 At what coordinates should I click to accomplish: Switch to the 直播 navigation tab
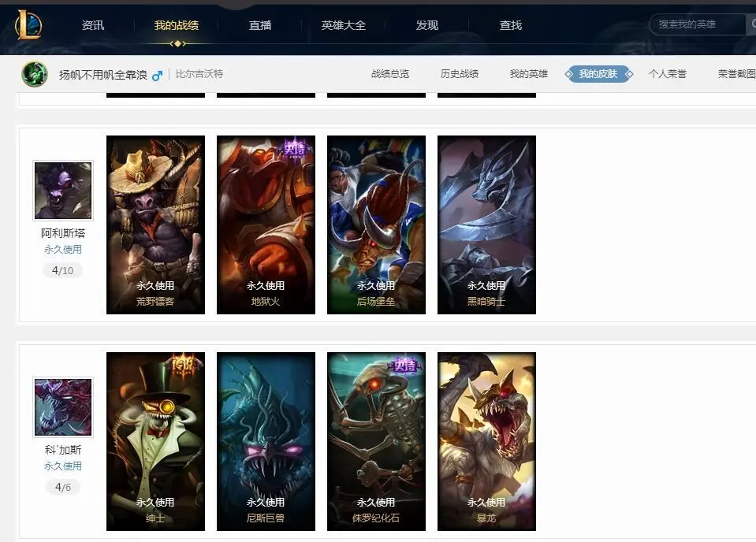[x=260, y=25]
